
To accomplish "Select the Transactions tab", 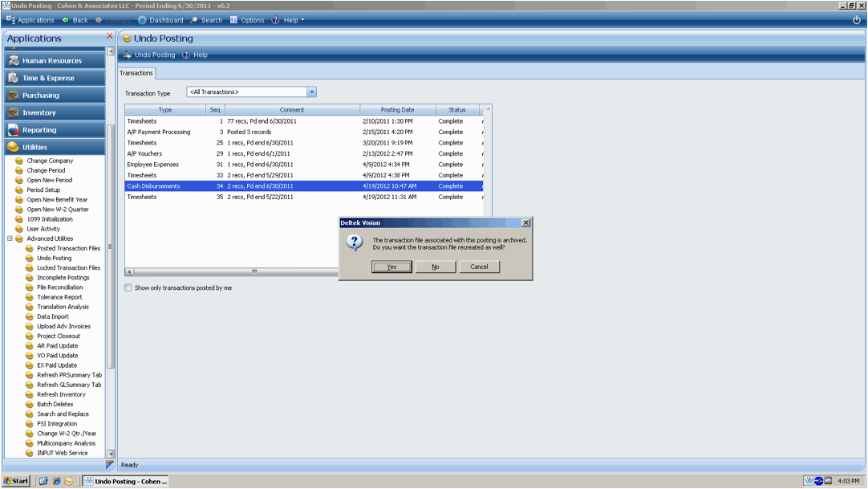I will pyautogui.click(x=136, y=73).
